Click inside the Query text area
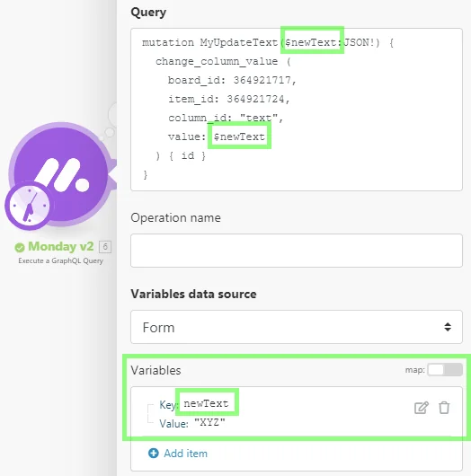471x476 pixels. click(x=297, y=110)
